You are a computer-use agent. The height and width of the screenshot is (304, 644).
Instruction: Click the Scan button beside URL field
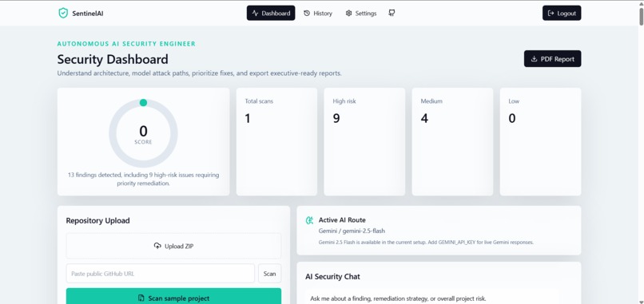point(269,274)
